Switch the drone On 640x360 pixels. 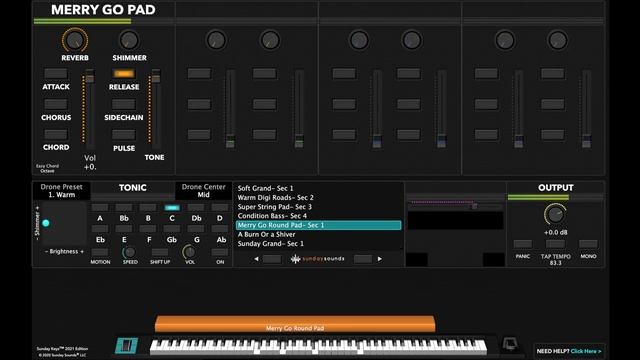pyautogui.click(x=220, y=253)
